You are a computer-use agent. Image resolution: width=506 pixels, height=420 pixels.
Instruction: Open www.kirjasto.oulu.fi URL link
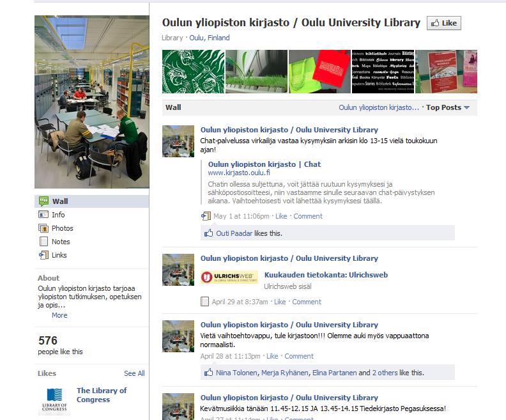[239, 173]
